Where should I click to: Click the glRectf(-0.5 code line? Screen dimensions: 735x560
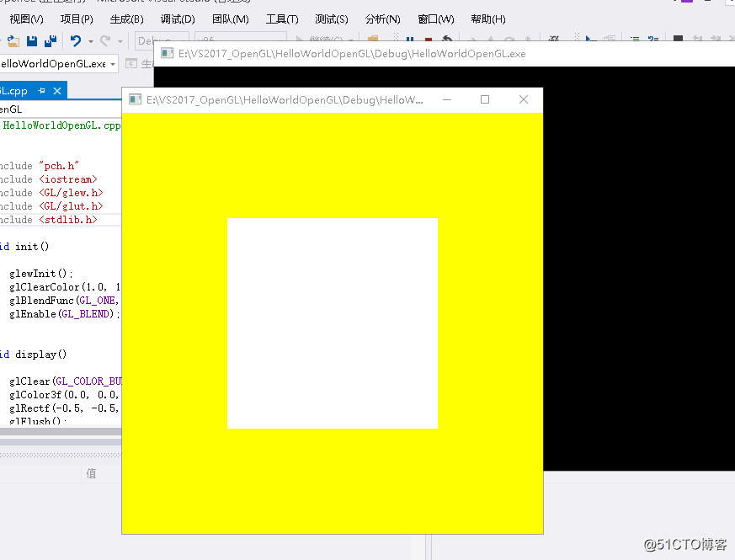65,408
